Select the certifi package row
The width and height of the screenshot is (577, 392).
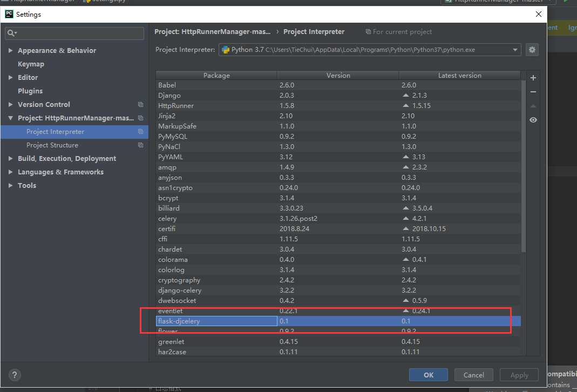338,228
